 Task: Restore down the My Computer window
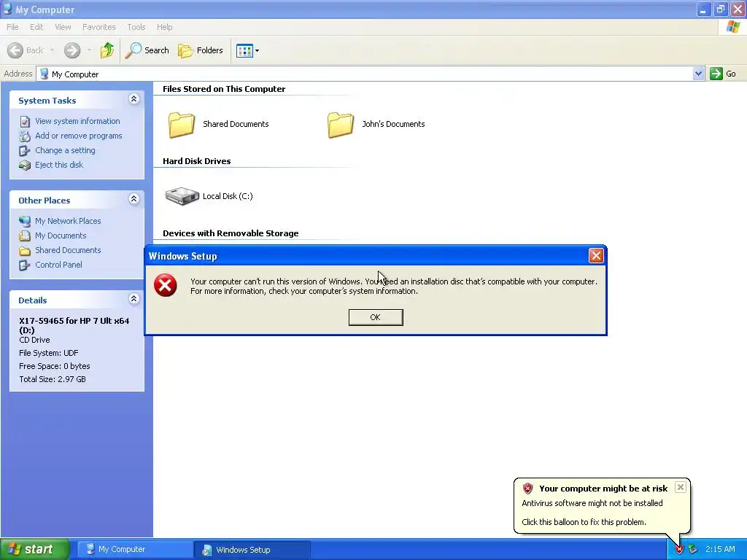(x=720, y=9)
